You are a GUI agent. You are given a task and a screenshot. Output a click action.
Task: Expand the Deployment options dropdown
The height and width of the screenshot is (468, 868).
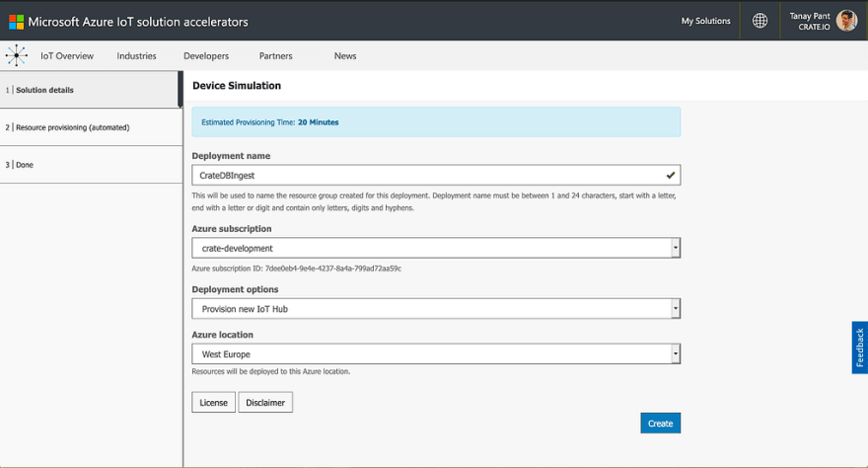pos(436,309)
